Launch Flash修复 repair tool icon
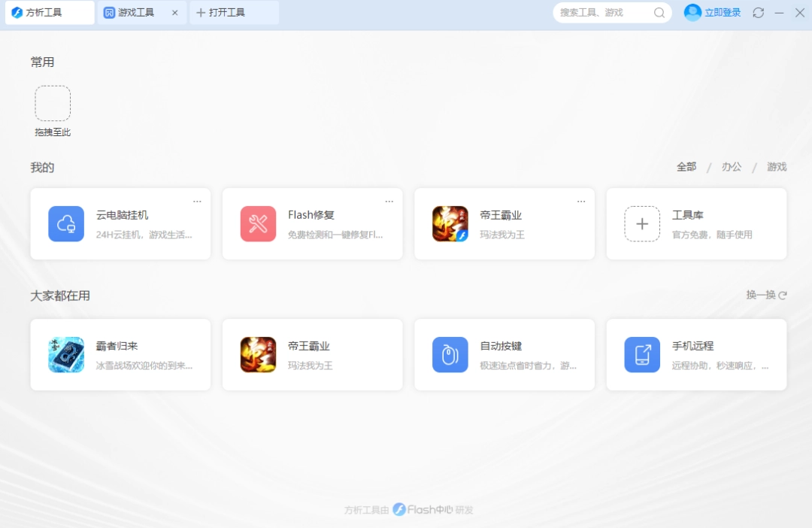812x528 pixels. [x=258, y=223]
